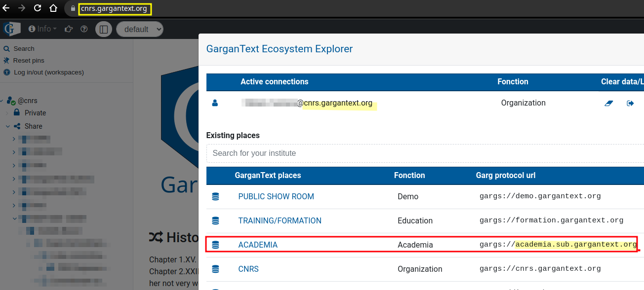Click the 'Education' function cell
The height and width of the screenshot is (290, 644).
pyautogui.click(x=415, y=220)
